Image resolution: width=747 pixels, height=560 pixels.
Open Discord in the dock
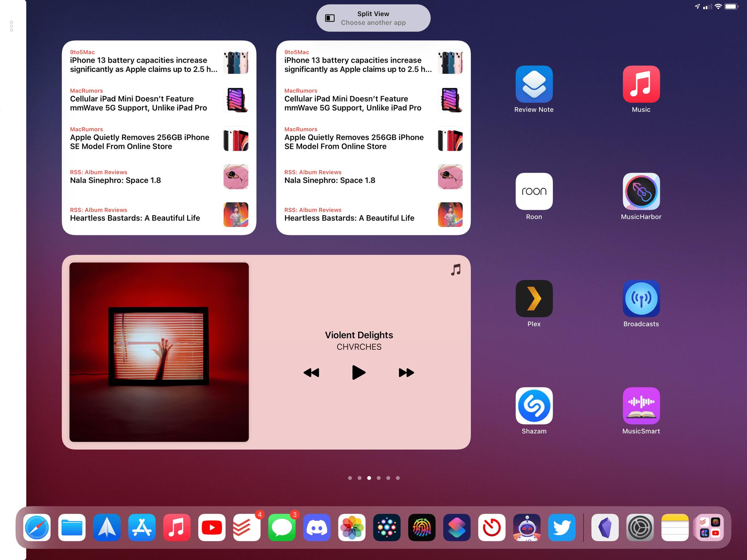click(317, 528)
